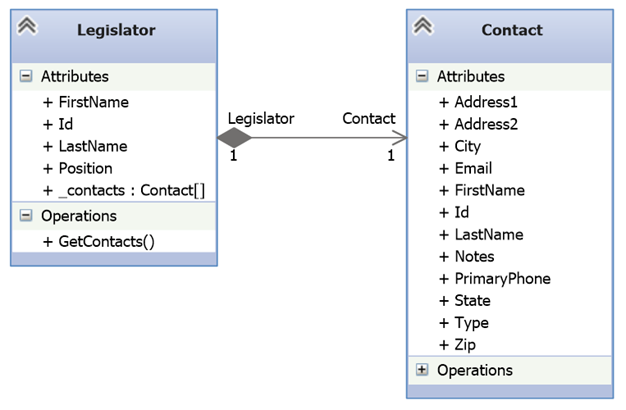Collapse the Legislator Attributes section
This screenshot has height=410, width=626.
[x=26, y=76]
